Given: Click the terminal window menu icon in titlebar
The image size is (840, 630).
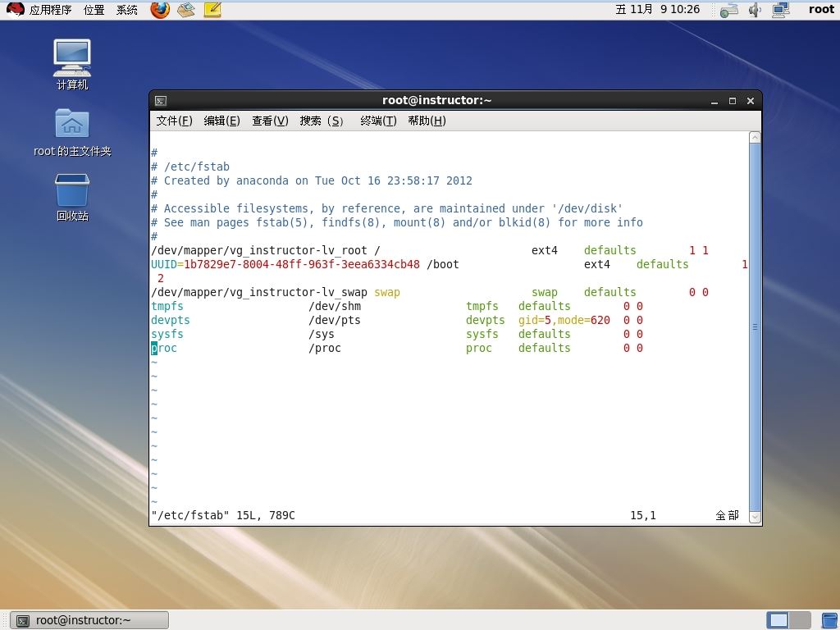Looking at the screenshot, I should 161,101.
